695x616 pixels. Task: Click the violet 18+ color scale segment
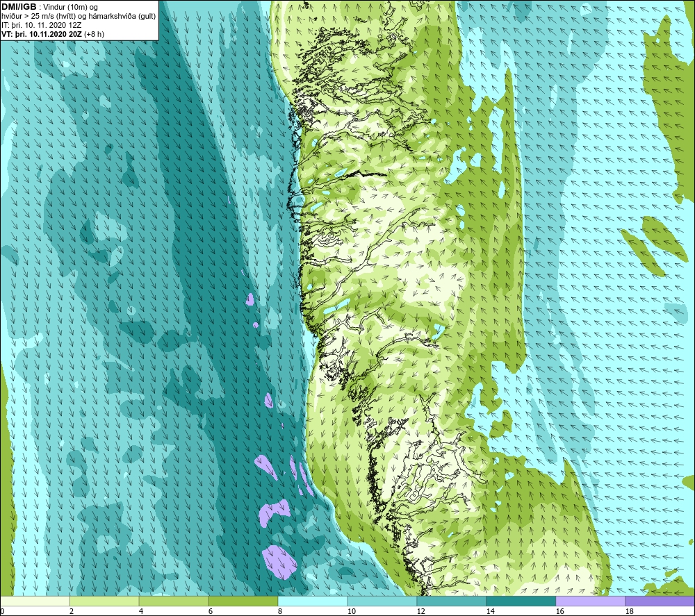660,601
